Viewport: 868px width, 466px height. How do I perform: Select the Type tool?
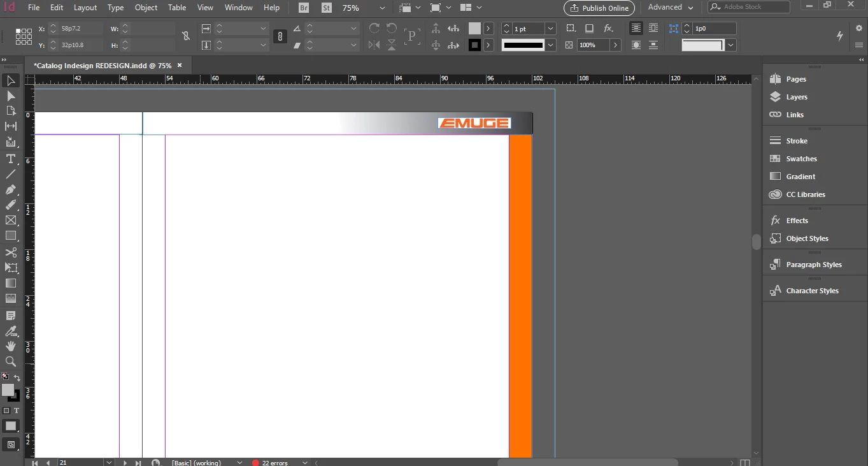[11, 159]
